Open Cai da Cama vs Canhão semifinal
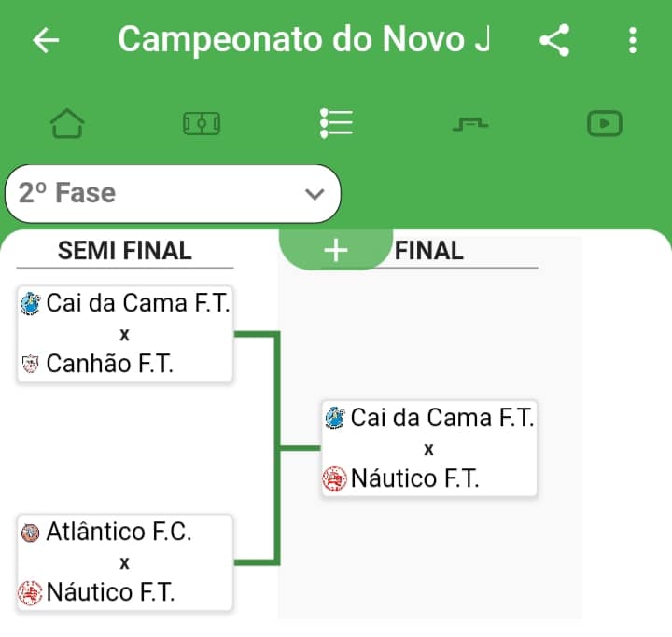 click(x=125, y=333)
